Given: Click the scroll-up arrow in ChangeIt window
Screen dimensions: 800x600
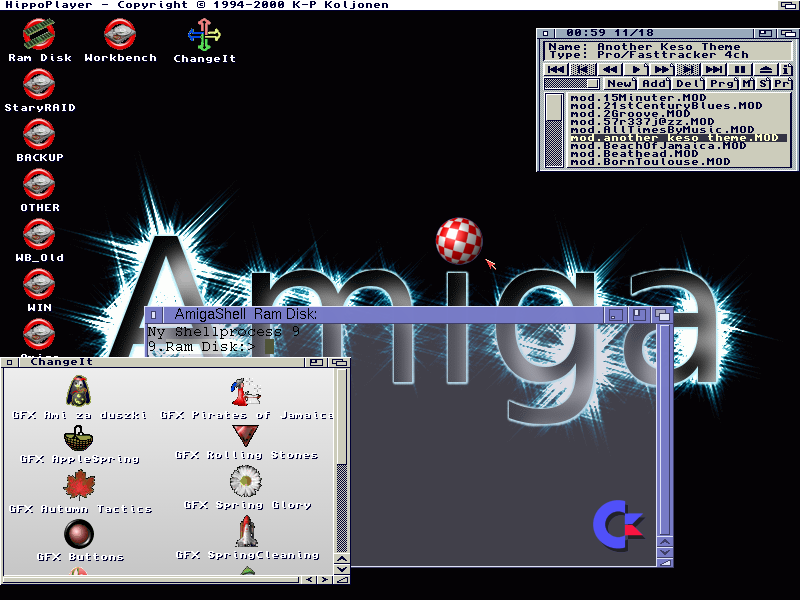Looking at the screenshot, I should [x=342, y=559].
